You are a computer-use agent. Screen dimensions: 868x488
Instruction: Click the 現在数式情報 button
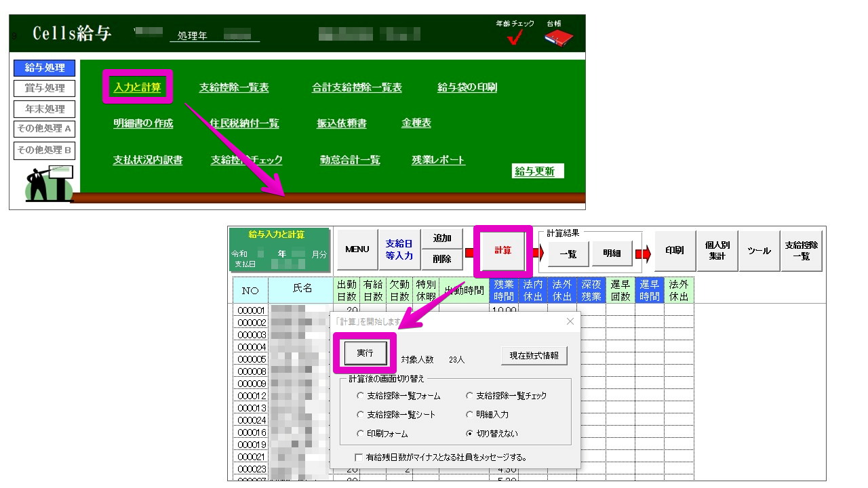[x=534, y=355]
